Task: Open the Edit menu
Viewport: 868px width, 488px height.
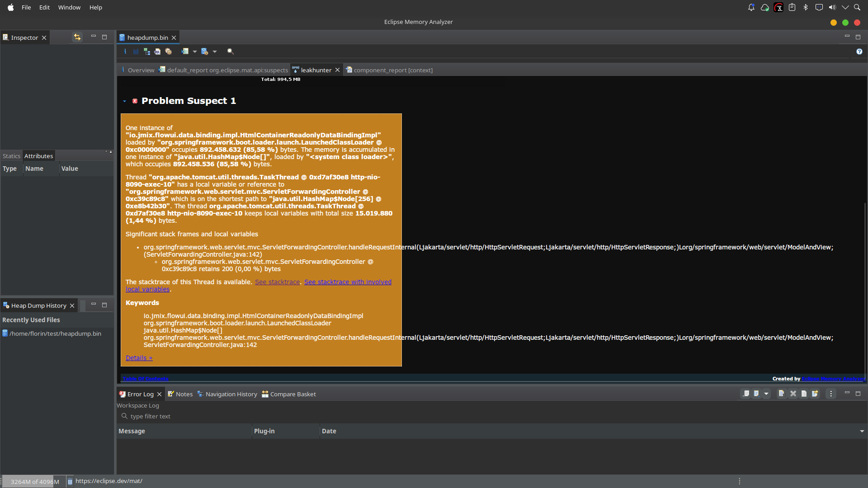Action: coord(44,7)
